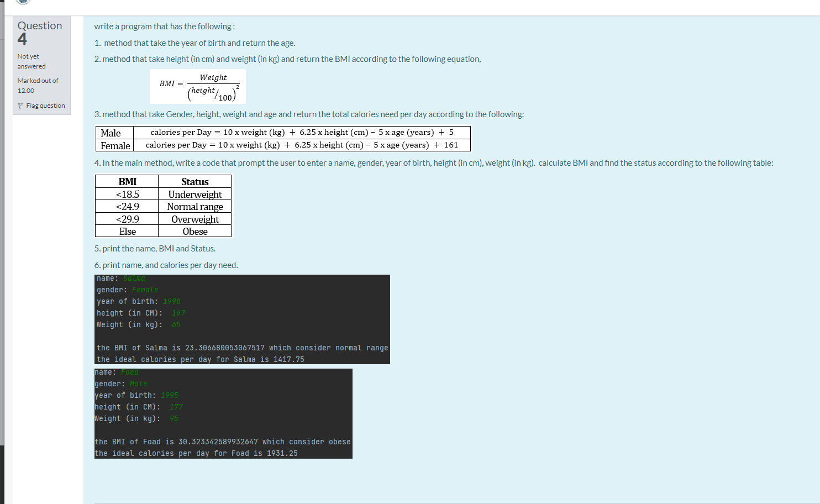
Task: Click the Overweight status cell
Action: click(195, 219)
